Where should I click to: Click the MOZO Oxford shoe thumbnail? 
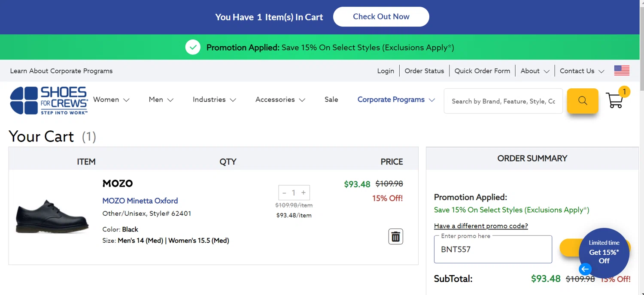pyautogui.click(x=52, y=216)
